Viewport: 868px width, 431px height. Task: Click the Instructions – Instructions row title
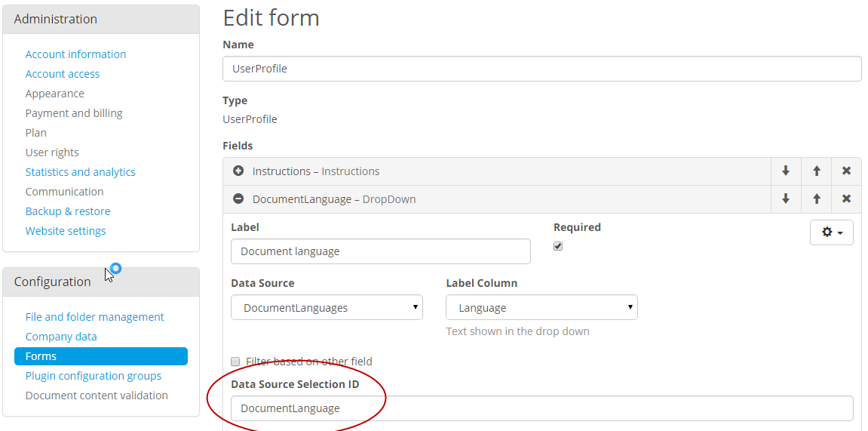coord(316,171)
